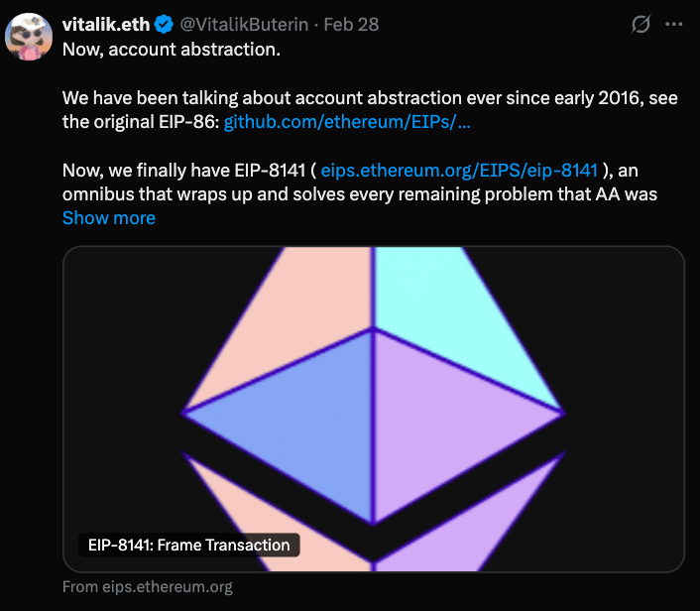Click the 'From eips.ethereum.org' source text
The height and width of the screenshot is (611, 700).
click(x=147, y=586)
